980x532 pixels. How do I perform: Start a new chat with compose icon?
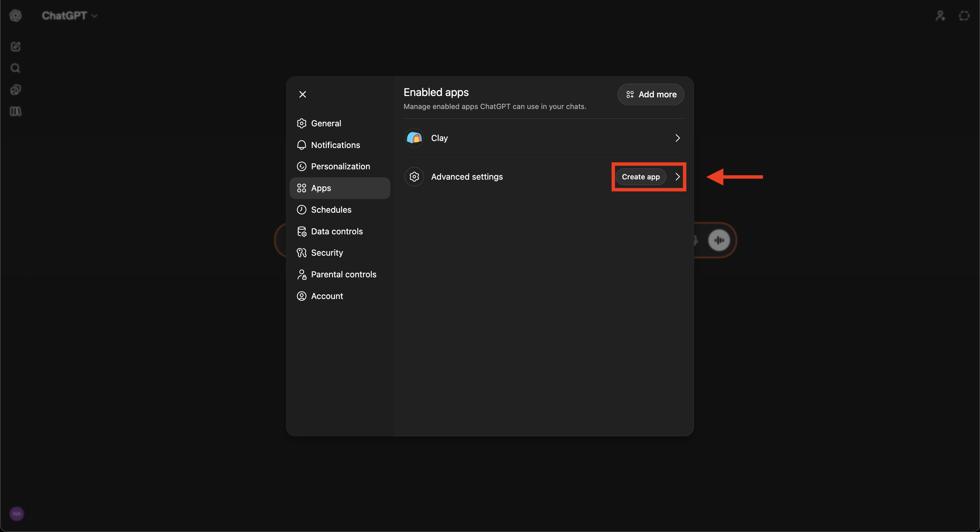[x=16, y=46]
